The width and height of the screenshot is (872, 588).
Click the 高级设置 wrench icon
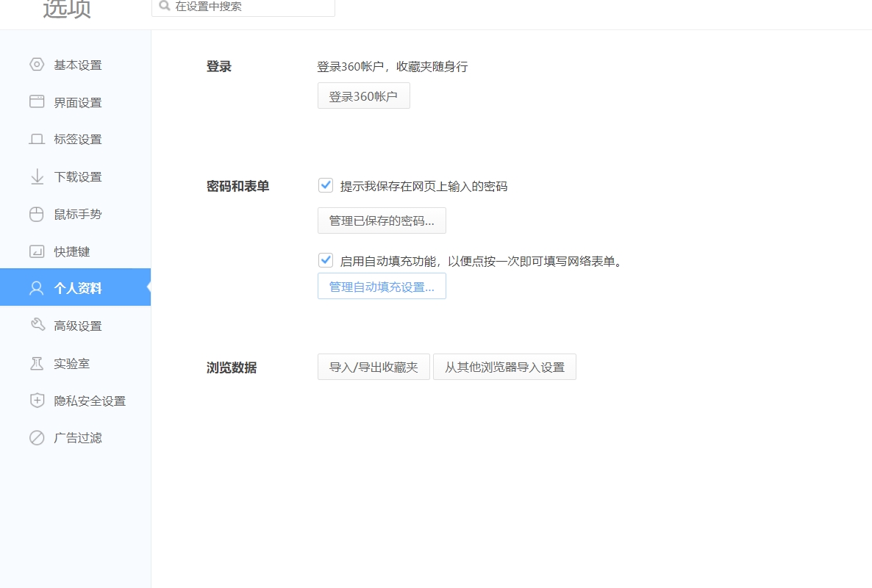pyautogui.click(x=37, y=325)
